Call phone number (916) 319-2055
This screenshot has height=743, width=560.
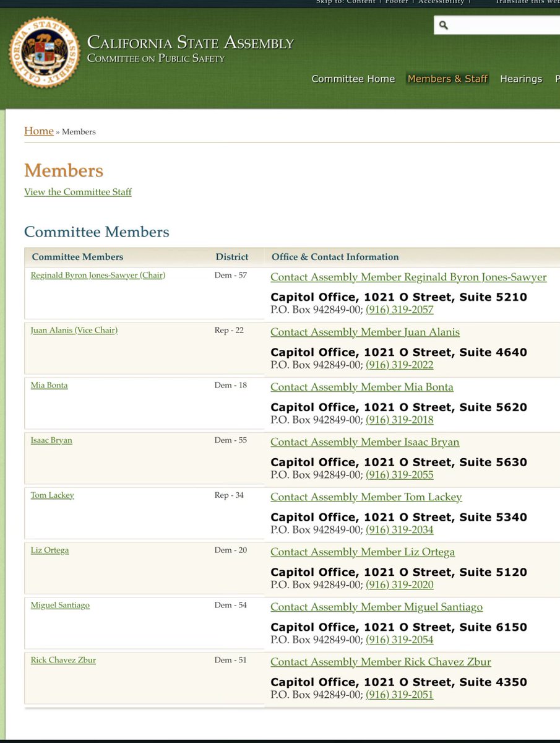400,475
